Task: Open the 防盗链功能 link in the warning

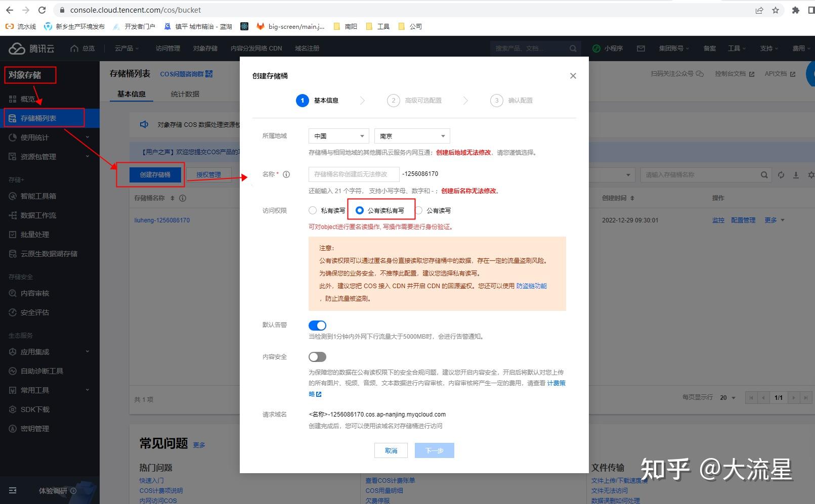Action: pos(532,286)
